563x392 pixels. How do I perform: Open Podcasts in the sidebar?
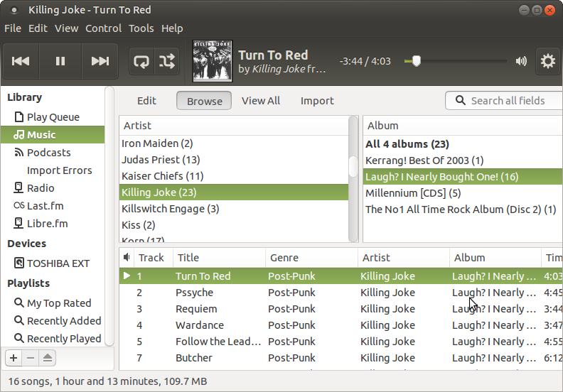53,153
